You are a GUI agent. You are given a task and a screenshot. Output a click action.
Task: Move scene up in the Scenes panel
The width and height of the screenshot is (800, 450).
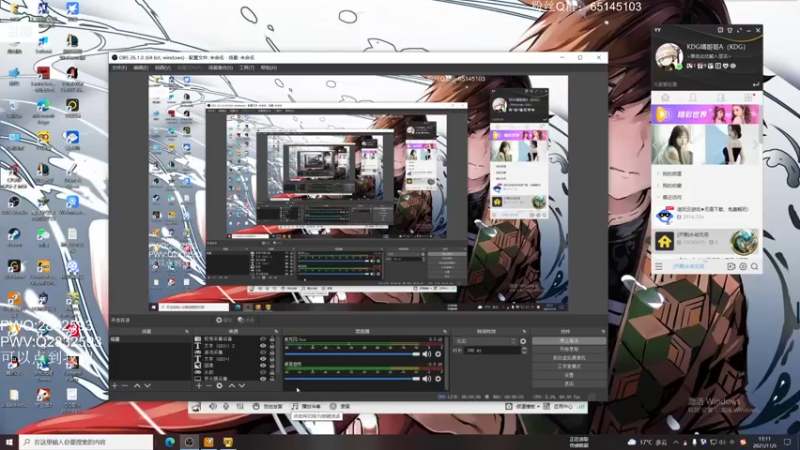[137, 386]
